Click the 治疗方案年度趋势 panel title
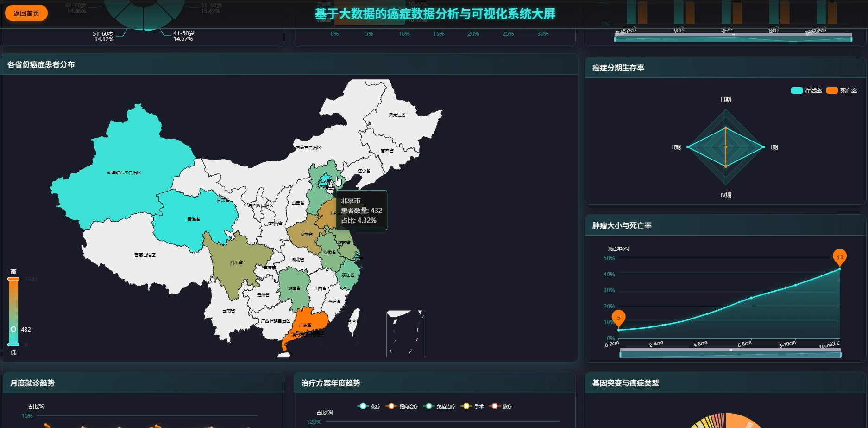The height and width of the screenshot is (428, 868). pos(331,383)
